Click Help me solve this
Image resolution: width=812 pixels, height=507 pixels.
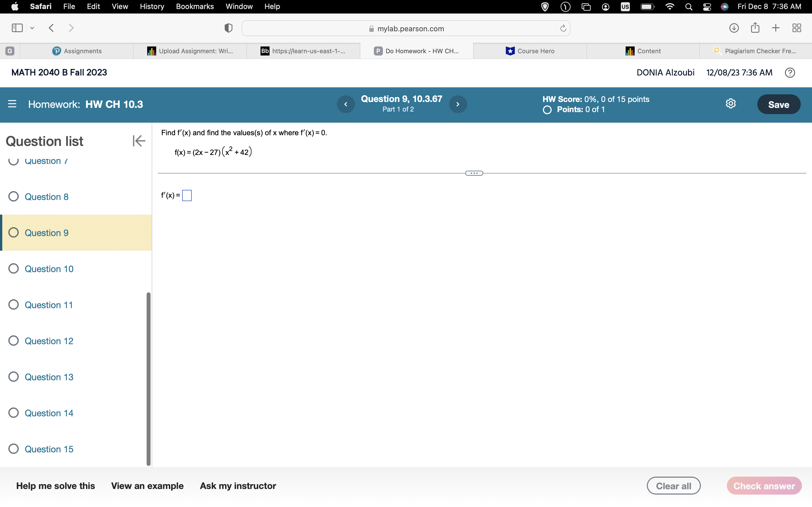pos(55,486)
